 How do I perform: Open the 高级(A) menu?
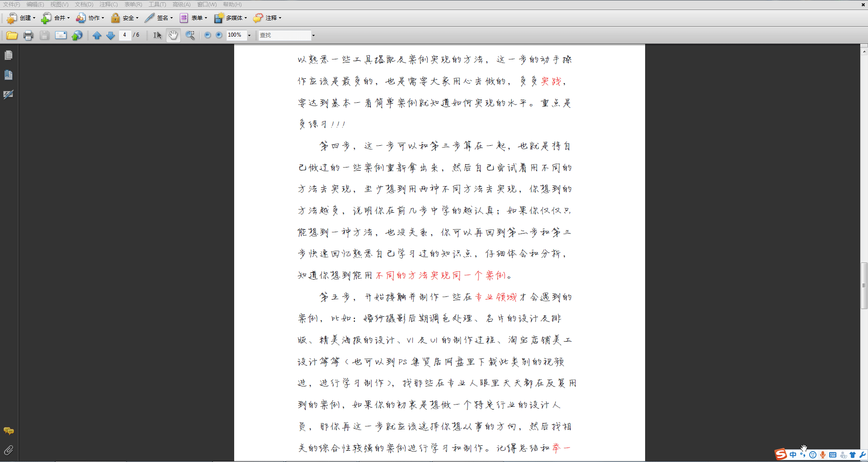(181, 5)
